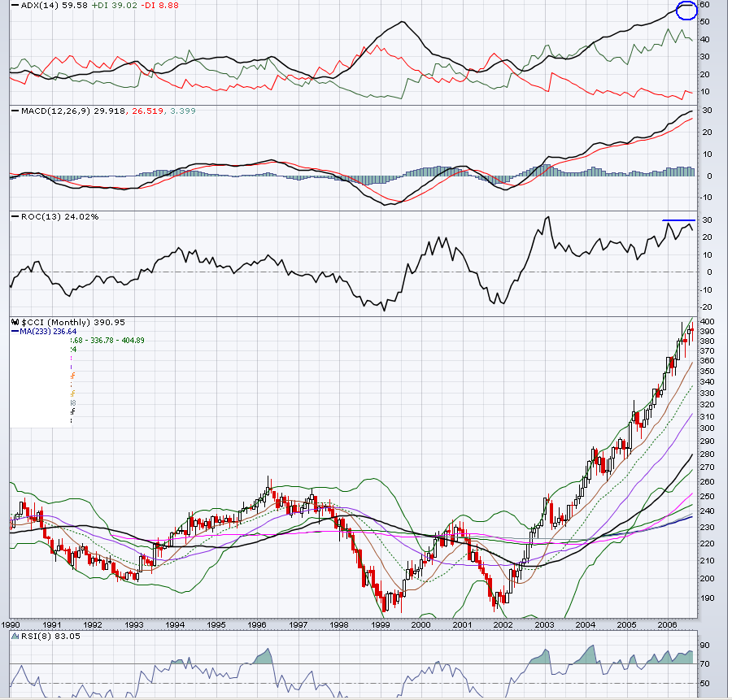Click the 2003 year label on time axis
732x700 pixels.
pyautogui.click(x=544, y=625)
